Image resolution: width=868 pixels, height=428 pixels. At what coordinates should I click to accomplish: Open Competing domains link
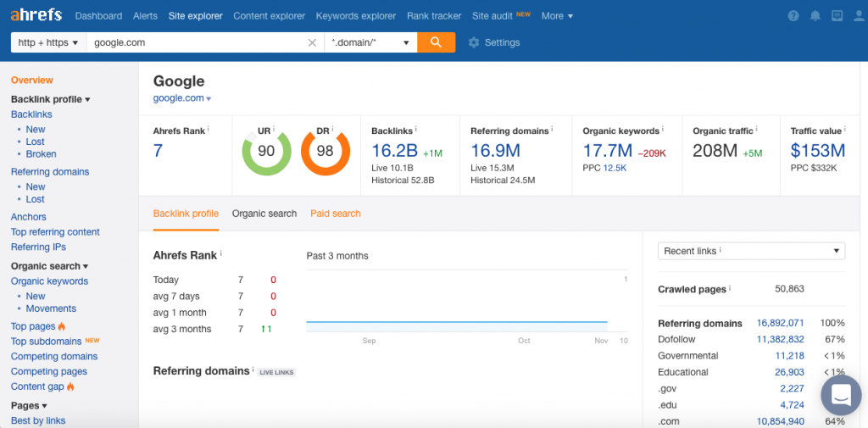click(54, 356)
